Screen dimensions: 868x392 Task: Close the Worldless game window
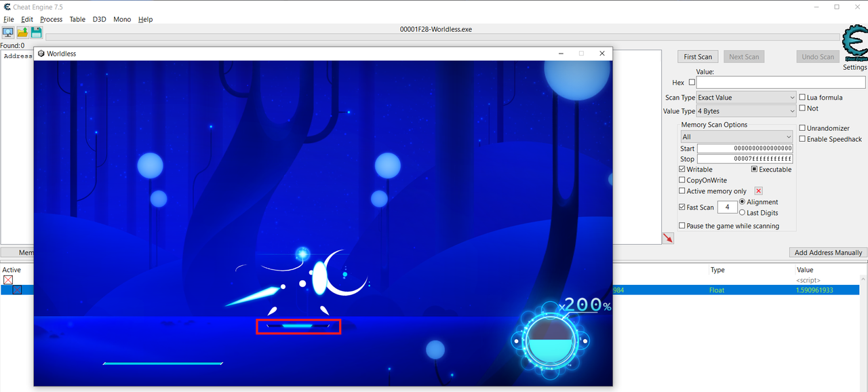(x=601, y=54)
